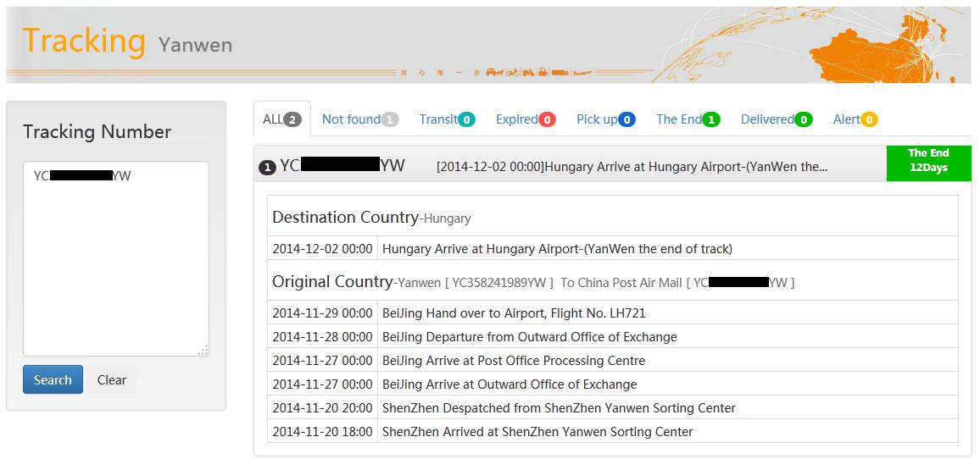Click the orange Tracking title logo
The height and width of the screenshot is (459, 980).
[84, 40]
